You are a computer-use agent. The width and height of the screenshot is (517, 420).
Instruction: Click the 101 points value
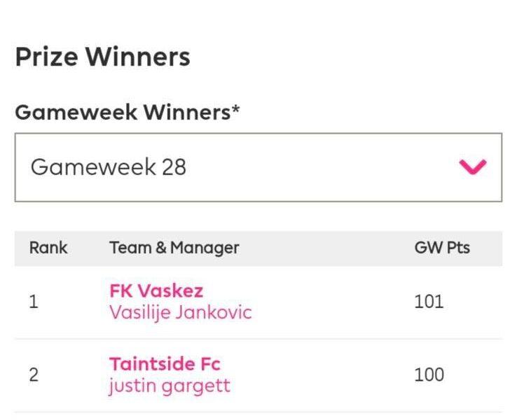429,302
